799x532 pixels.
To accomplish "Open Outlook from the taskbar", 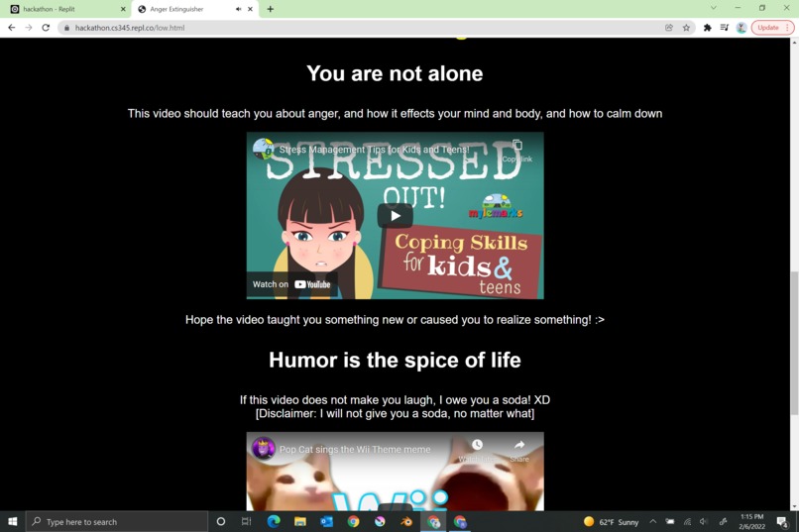I will (x=326, y=521).
